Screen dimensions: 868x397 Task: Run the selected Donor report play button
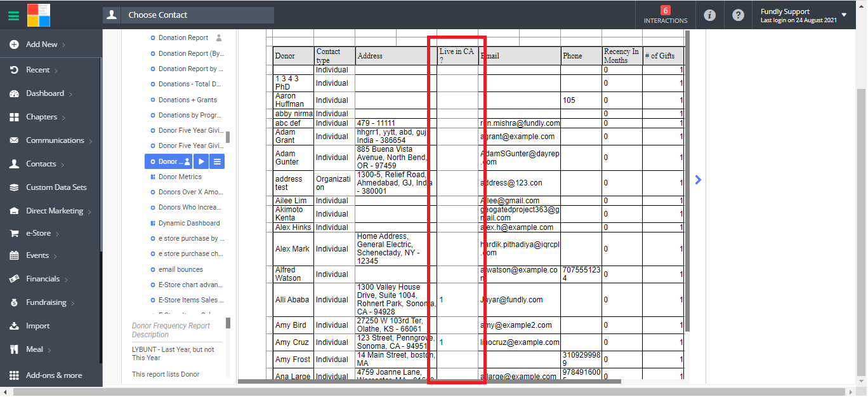[201, 161]
